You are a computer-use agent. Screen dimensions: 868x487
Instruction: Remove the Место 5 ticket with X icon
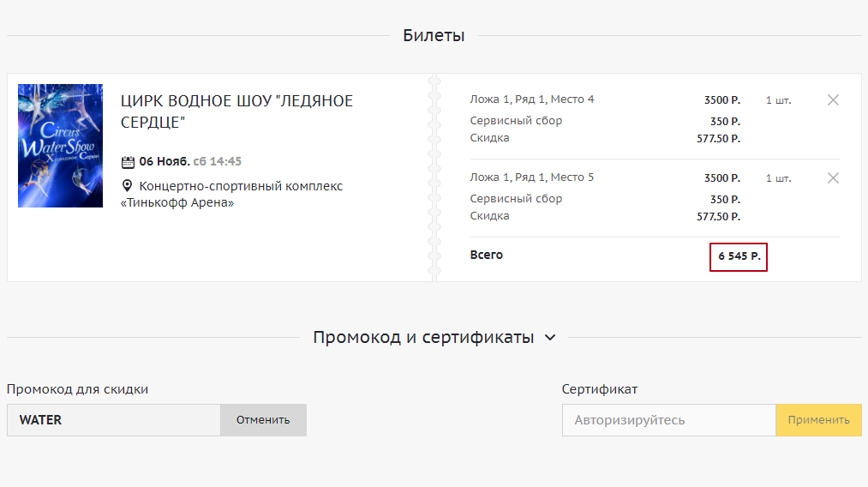[832, 177]
